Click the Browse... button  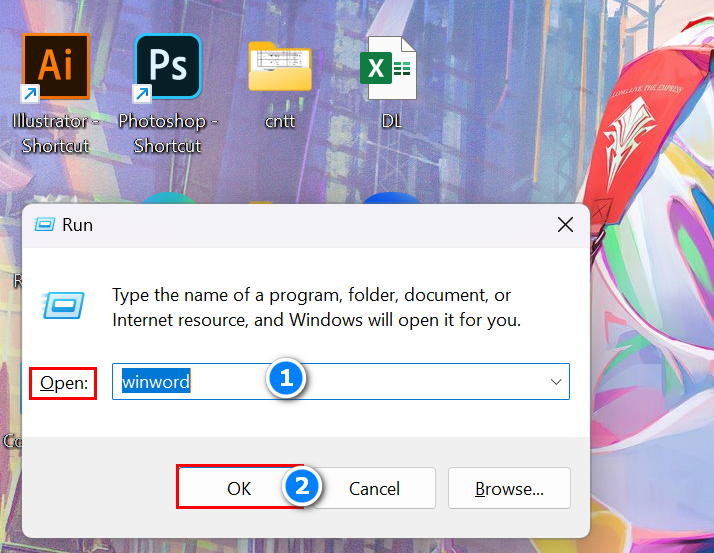tap(509, 488)
